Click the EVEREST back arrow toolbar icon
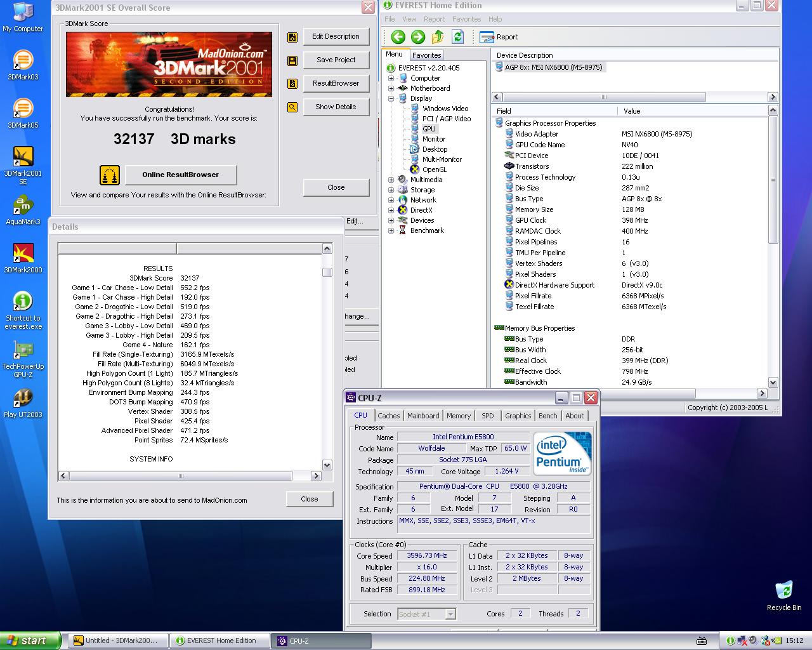812x650 pixels. click(x=398, y=37)
